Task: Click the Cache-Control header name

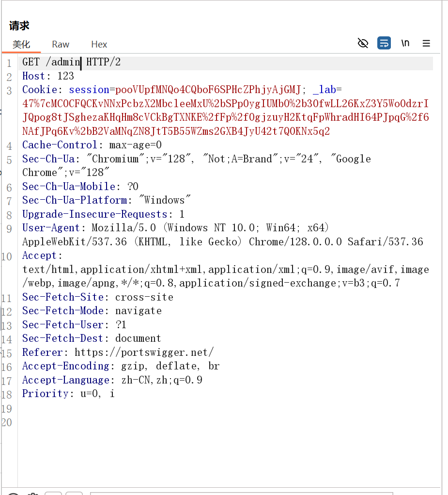Action: tap(60, 145)
